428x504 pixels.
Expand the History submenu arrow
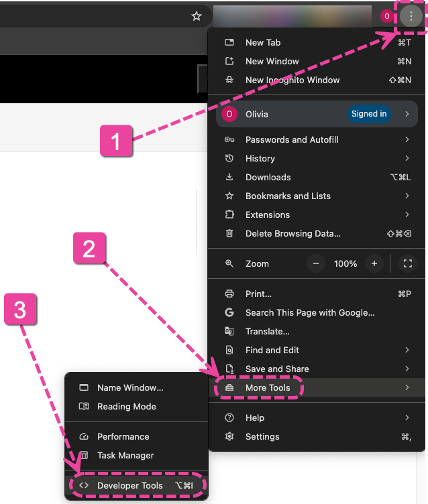point(407,158)
